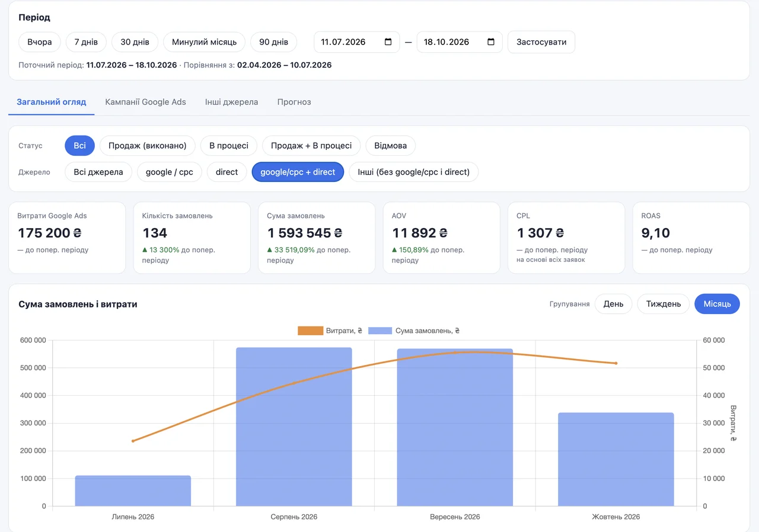Filter status by В процесі

pos(229,146)
